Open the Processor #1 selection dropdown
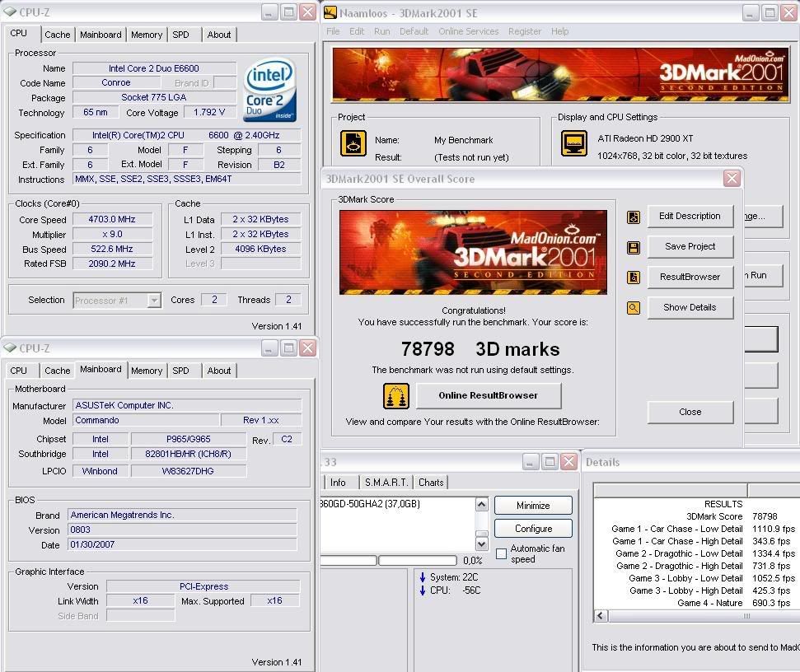The height and width of the screenshot is (672, 800). tap(154, 301)
